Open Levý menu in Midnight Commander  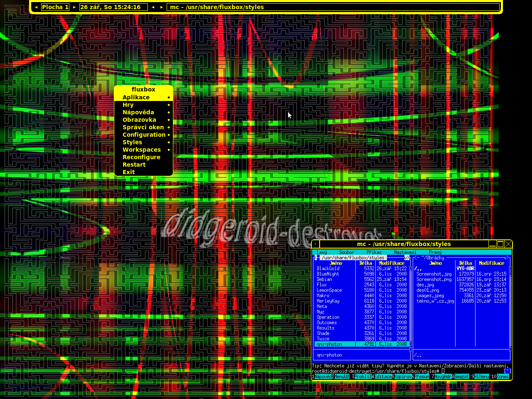point(322,252)
